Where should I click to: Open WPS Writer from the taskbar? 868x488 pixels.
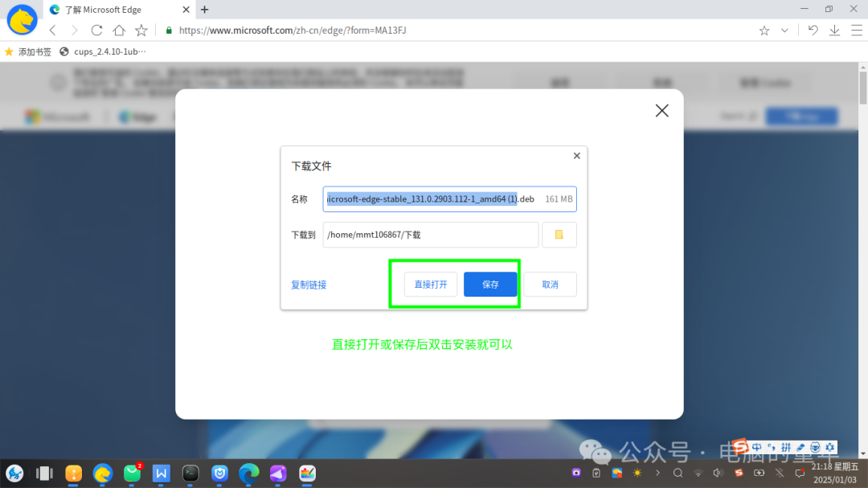click(x=161, y=474)
